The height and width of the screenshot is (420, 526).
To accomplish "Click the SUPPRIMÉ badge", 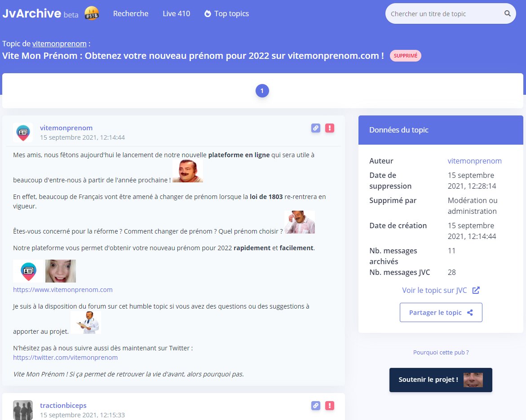I will pos(405,56).
